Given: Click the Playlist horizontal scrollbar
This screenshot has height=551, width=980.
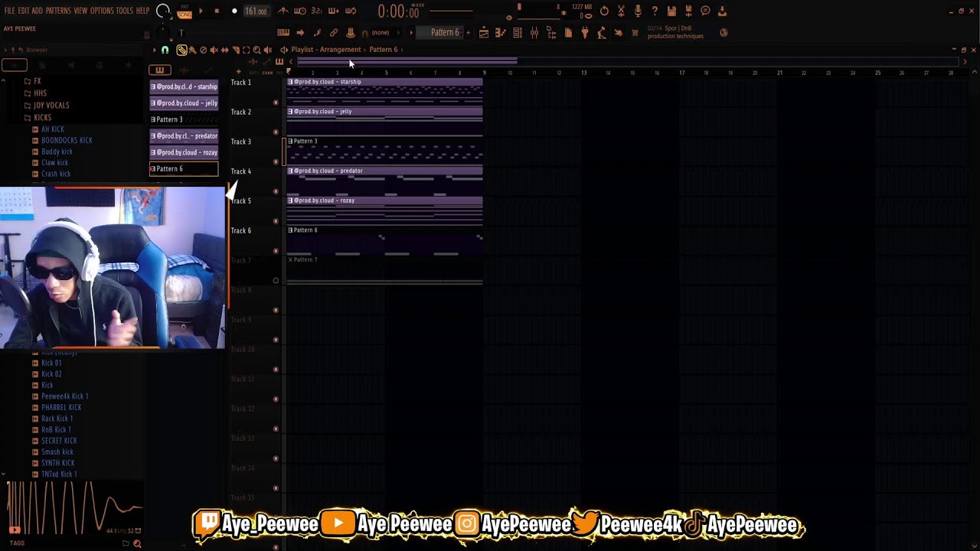Looking at the screenshot, I should (407, 61).
